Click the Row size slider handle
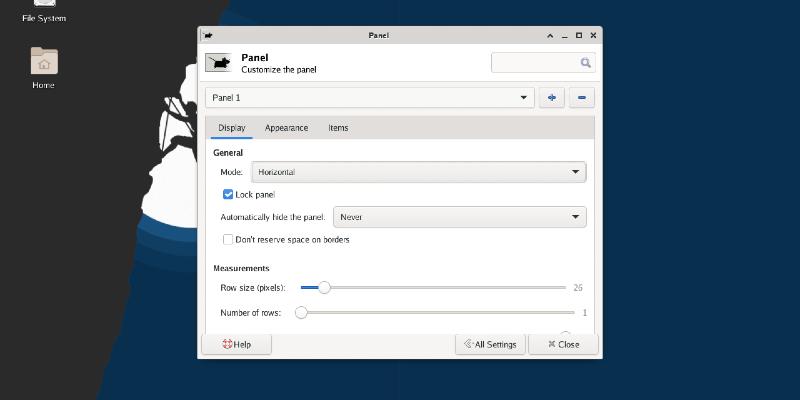Viewport: 800px width, 400px height. click(x=323, y=287)
